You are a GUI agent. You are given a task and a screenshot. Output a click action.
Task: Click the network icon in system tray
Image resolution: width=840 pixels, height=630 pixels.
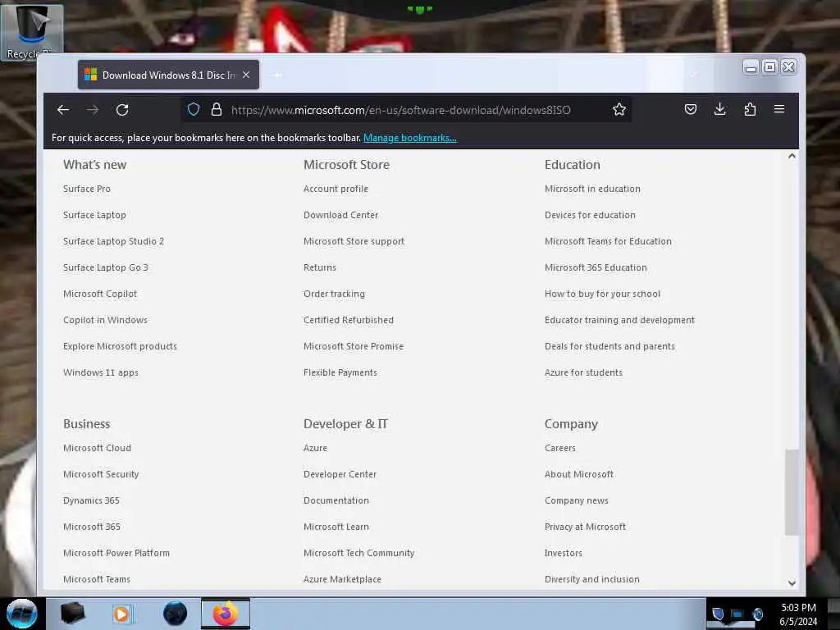[x=737, y=614]
